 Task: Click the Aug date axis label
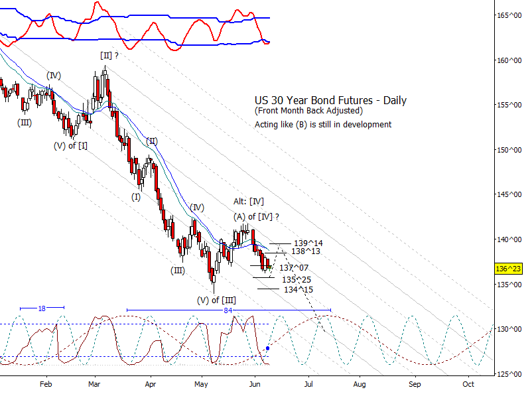tap(360, 384)
